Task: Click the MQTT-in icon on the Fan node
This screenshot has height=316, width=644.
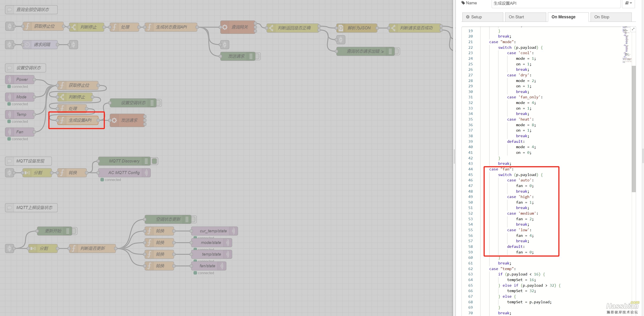Action: (x=9, y=132)
